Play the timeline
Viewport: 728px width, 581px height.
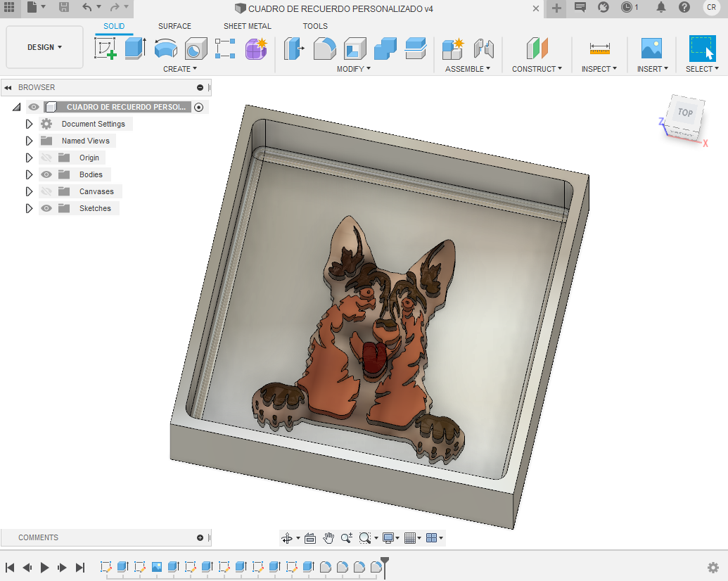[44, 567]
